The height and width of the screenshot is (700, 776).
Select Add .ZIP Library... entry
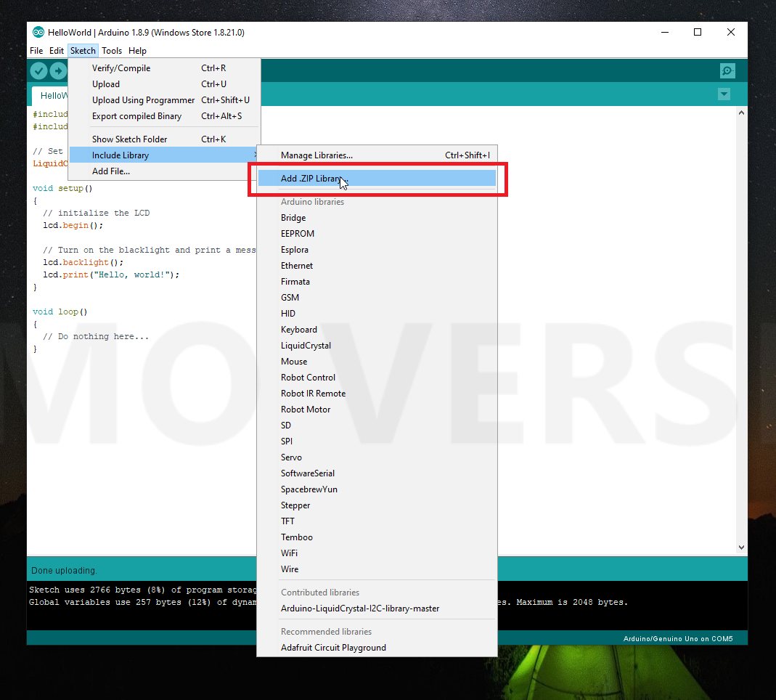pyautogui.click(x=377, y=178)
